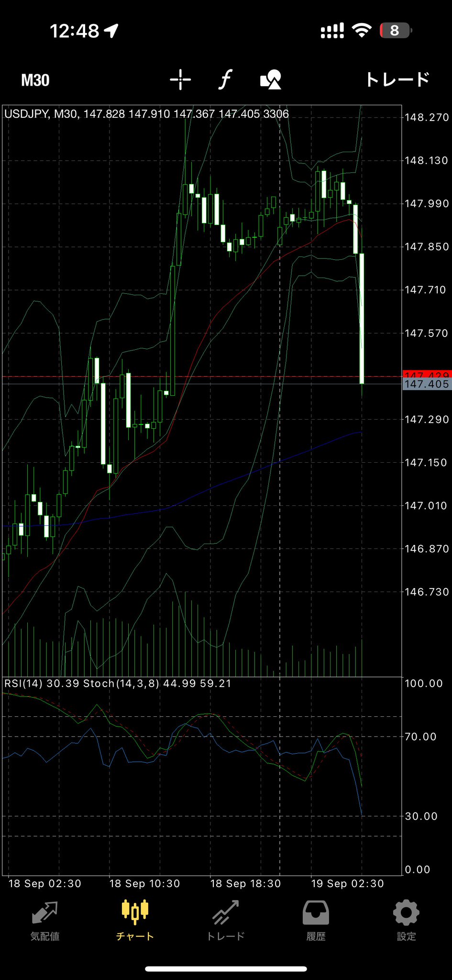This screenshot has width=452, height=980.
Task: Tap the 30.00 oscillator level label
Action: (421, 816)
